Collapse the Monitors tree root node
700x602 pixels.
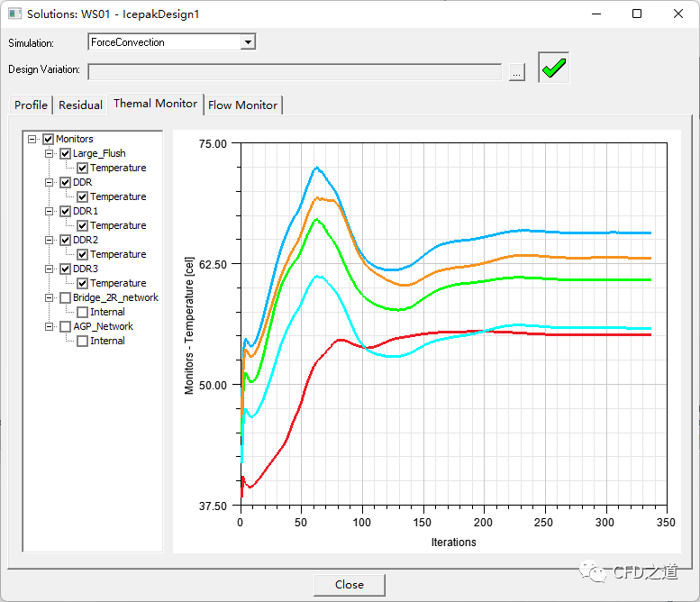point(32,139)
